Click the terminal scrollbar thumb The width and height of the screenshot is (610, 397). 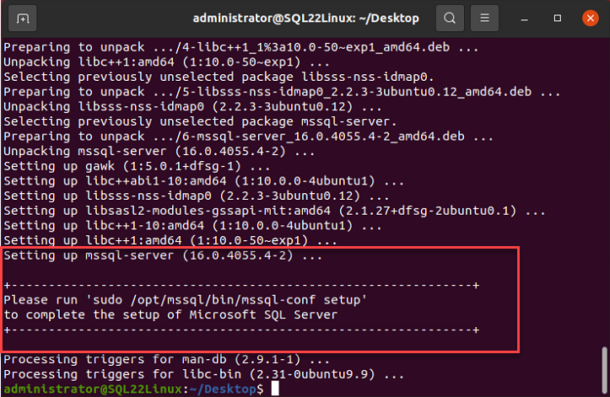pyautogui.click(x=604, y=370)
